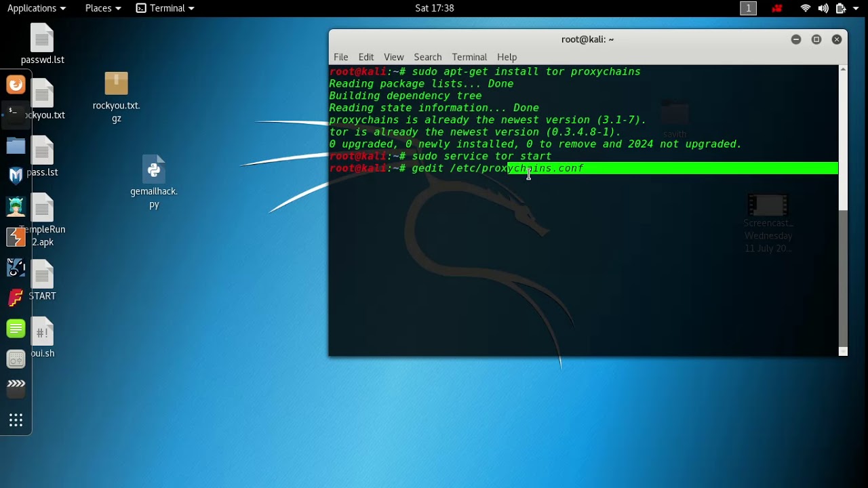Minimize the root@kali terminal window
The width and height of the screenshot is (868, 488).
pos(796,39)
